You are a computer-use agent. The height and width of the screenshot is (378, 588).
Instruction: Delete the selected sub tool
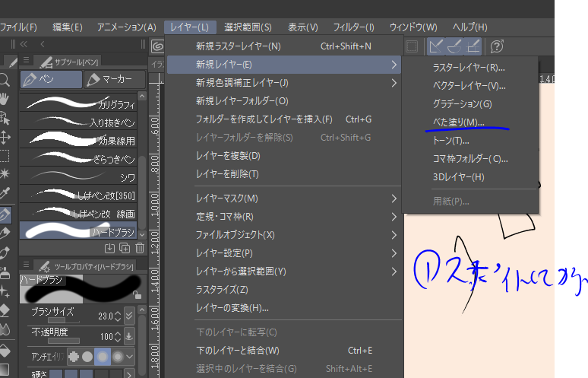tap(140, 248)
